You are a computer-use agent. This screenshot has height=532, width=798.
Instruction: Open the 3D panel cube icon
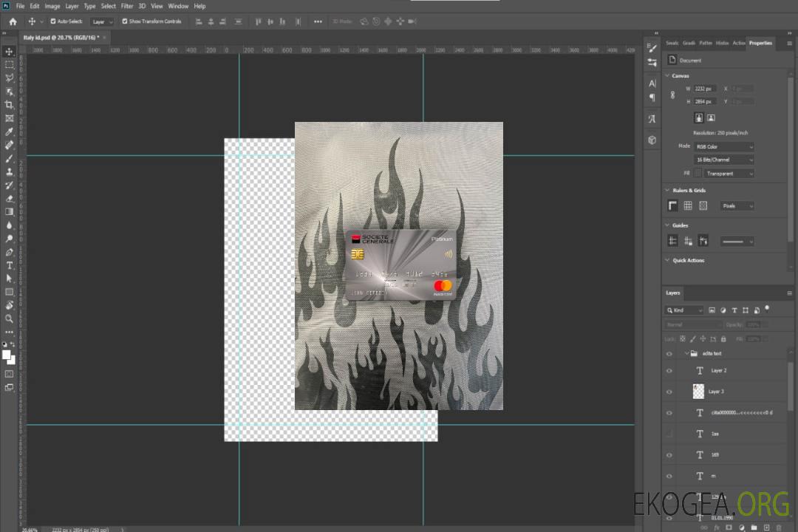652,140
